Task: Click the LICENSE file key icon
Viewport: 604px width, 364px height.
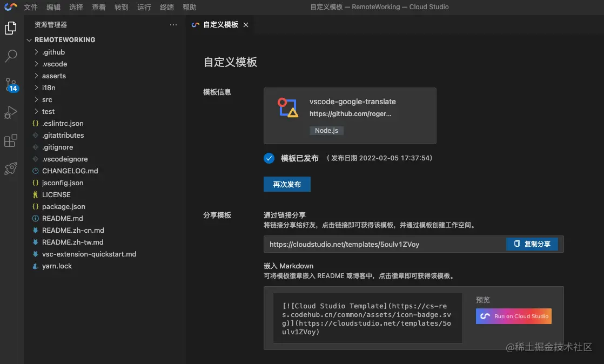Action: click(x=36, y=194)
